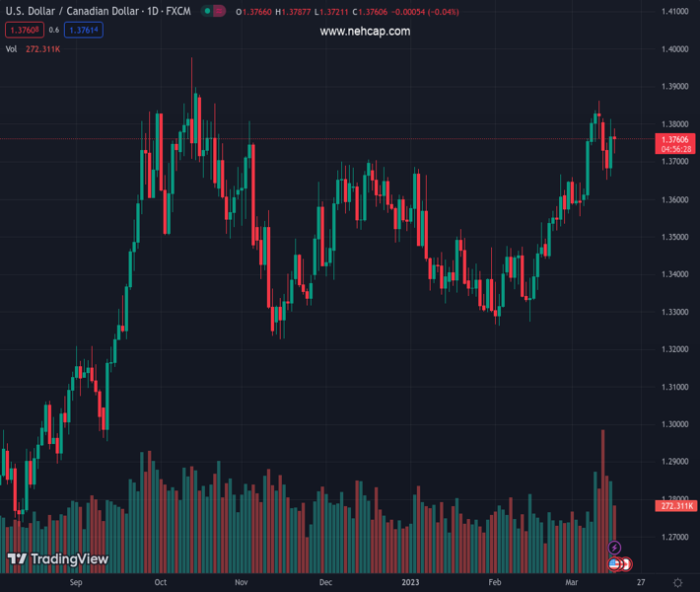Click the 2023 label on time axis
The image size is (700, 592).
click(x=411, y=583)
